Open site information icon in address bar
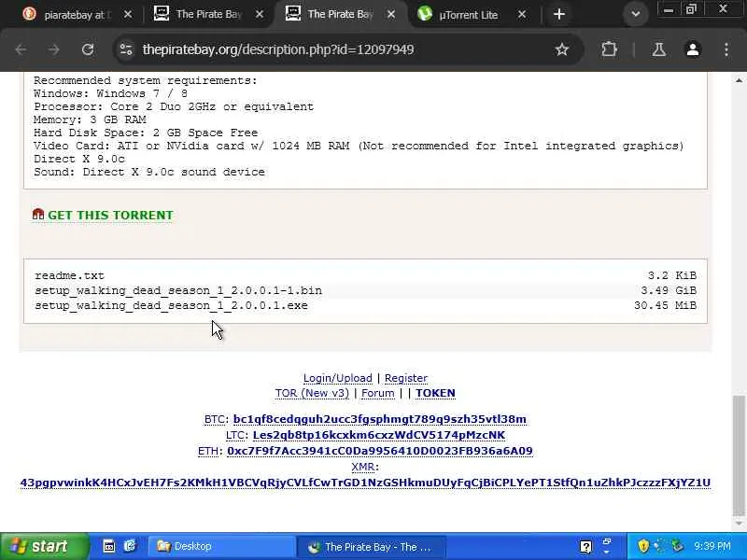 (126, 49)
